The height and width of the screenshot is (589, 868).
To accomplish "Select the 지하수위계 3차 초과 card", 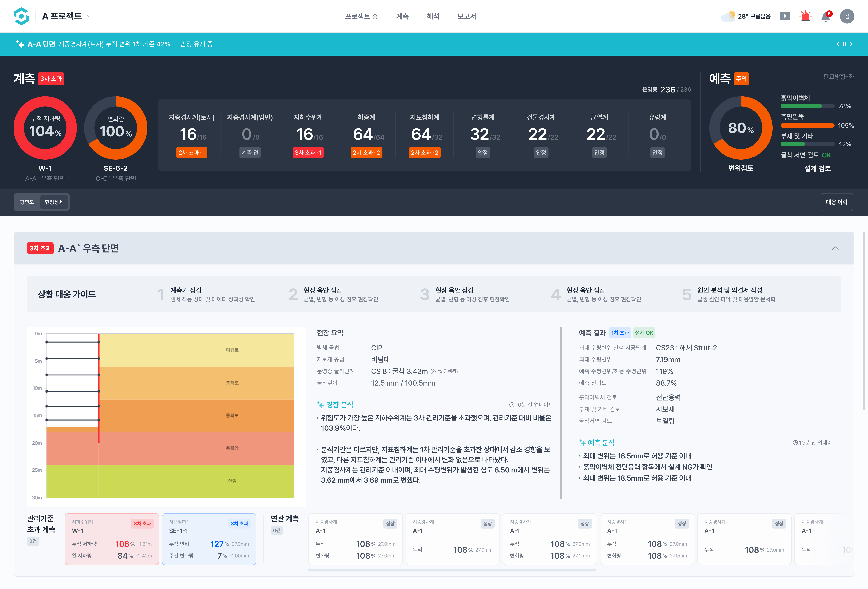I will [x=308, y=135].
